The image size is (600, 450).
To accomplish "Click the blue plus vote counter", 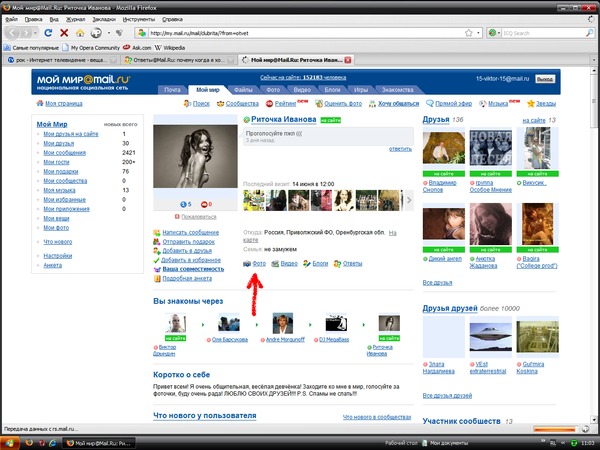I will point(186,204).
